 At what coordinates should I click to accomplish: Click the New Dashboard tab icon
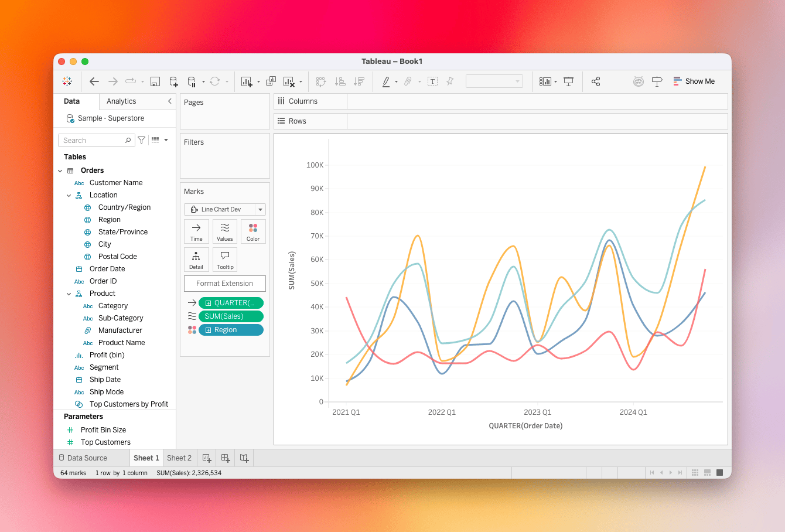pyautogui.click(x=226, y=458)
